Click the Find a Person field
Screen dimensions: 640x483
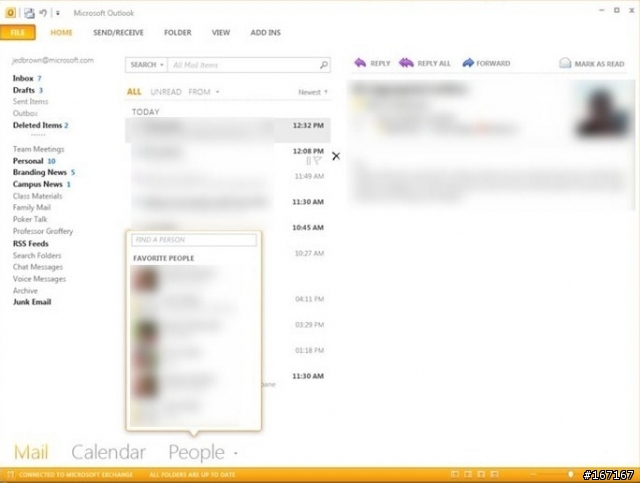coord(194,240)
